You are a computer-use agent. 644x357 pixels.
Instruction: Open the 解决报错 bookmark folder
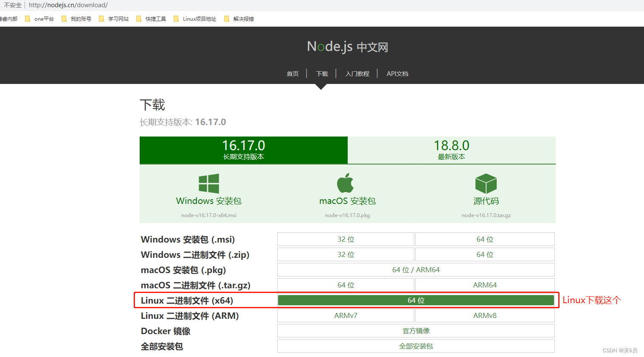click(239, 19)
